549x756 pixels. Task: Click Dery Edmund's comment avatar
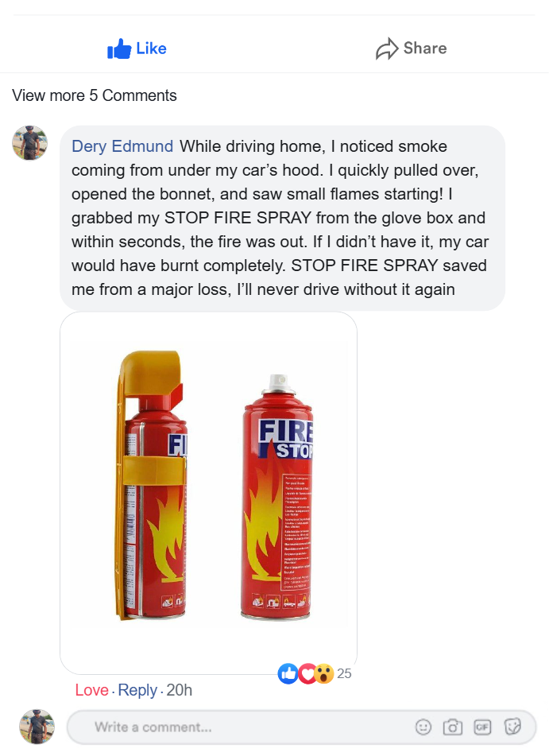coord(30,143)
